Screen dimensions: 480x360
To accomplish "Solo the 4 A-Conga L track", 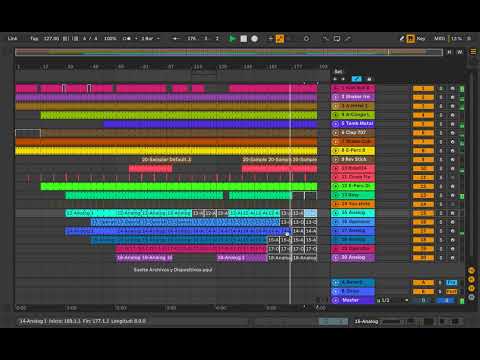I will click(441, 115).
